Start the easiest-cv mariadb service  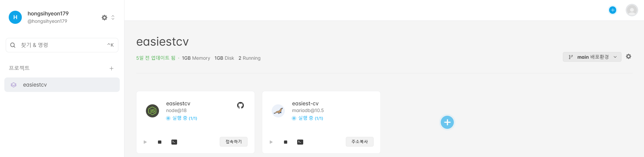[271, 142]
